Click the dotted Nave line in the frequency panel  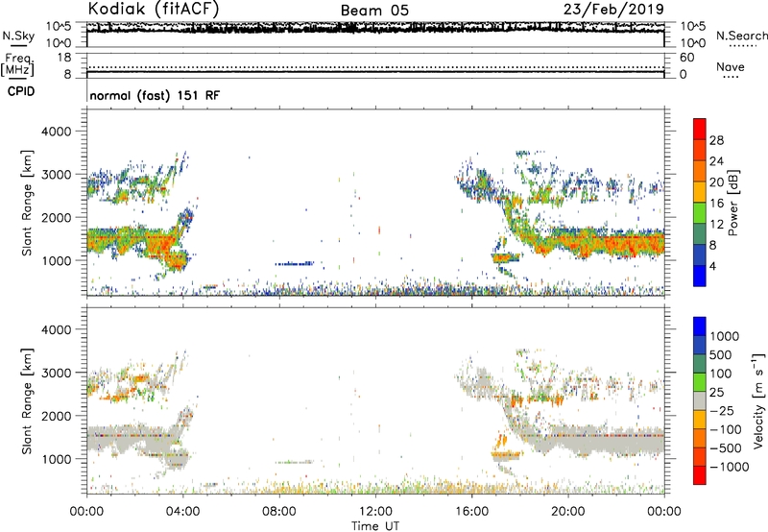pyautogui.click(x=375, y=67)
